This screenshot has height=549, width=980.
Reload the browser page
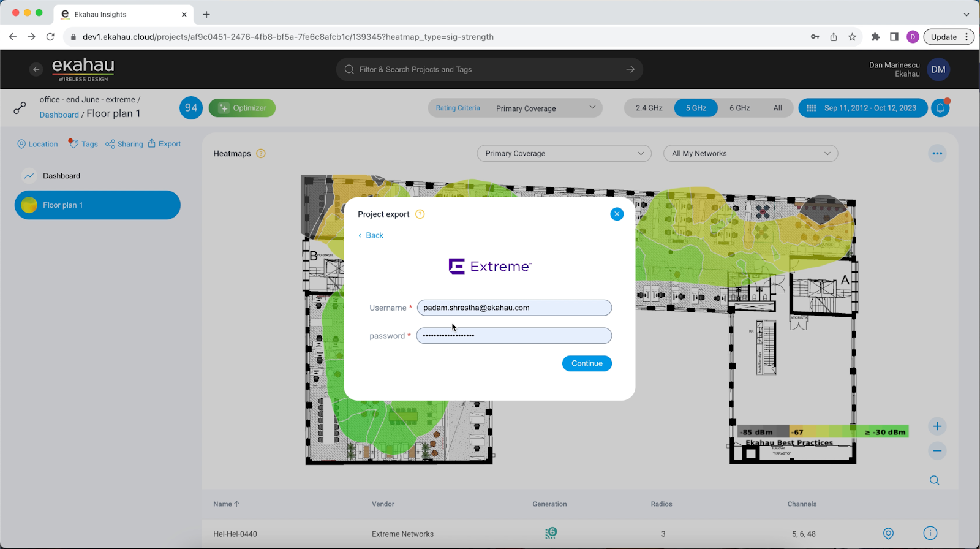pyautogui.click(x=50, y=37)
